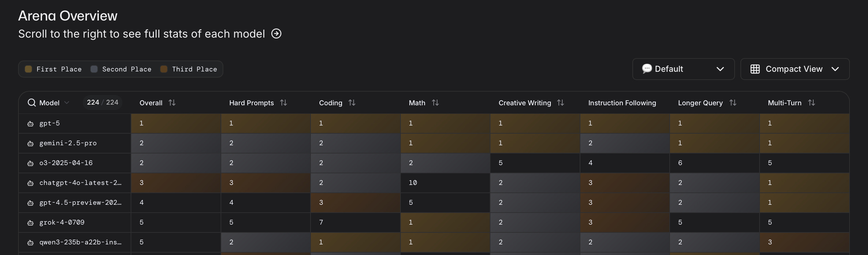868x255 pixels.
Task: Sort by the Math column arrows
Action: click(x=435, y=103)
